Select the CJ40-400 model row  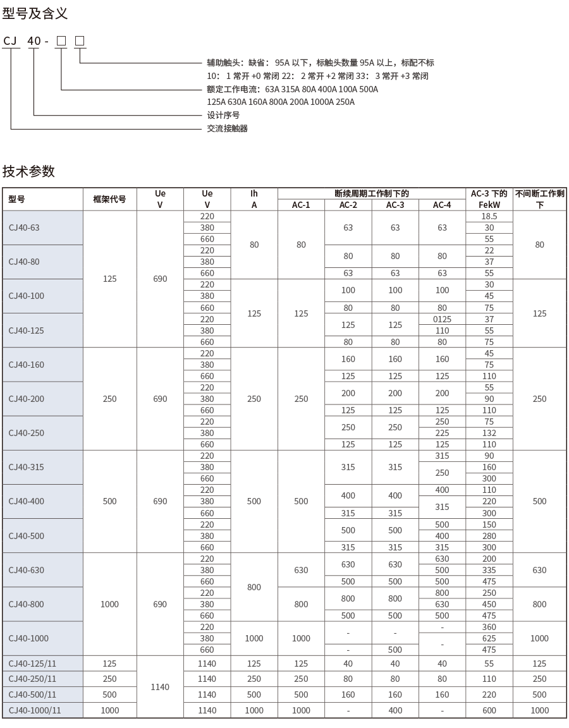tap(27, 500)
